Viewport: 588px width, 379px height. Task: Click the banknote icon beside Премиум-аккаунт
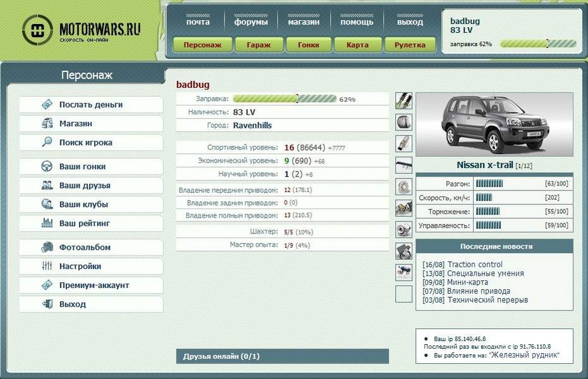[x=47, y=285]
